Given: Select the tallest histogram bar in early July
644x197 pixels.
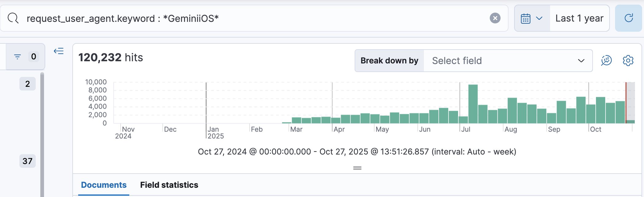Looking at the screenshot, I should coord(473,104).
